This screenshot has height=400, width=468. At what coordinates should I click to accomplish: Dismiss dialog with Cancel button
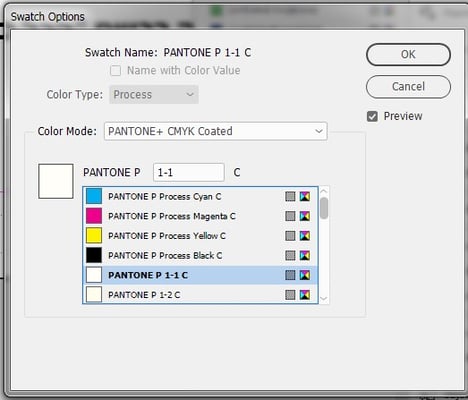408,87
